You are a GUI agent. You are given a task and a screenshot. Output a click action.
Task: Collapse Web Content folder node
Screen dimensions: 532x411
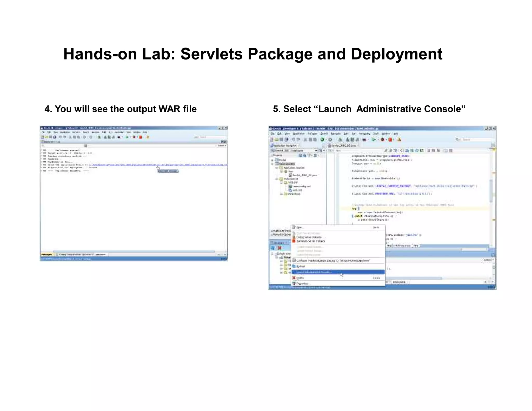tap(277, 179)
